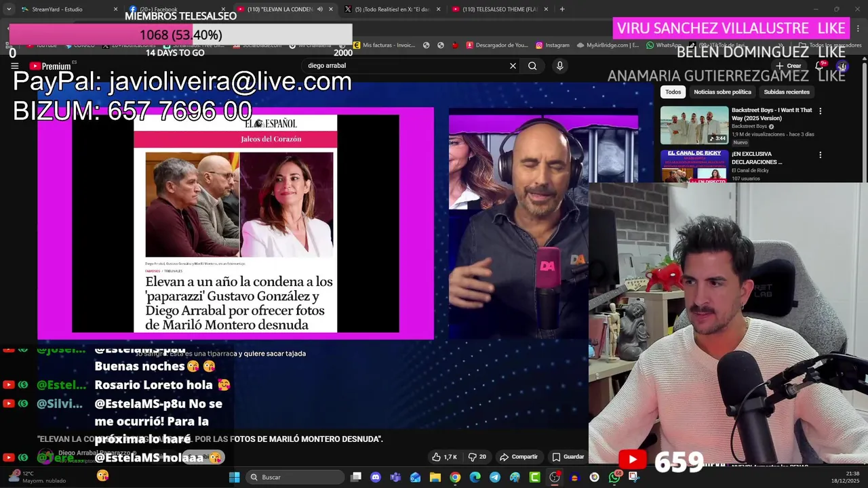The image size is (868, 488).
Task: Start voice search with the microphone
Action: pyautogui.click(x=559, y=66)
